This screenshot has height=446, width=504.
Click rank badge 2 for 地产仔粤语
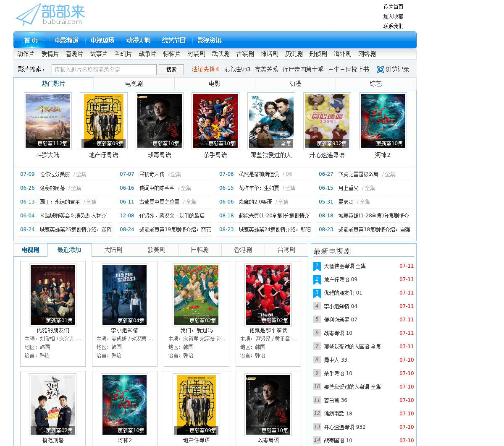click(317, 280)
